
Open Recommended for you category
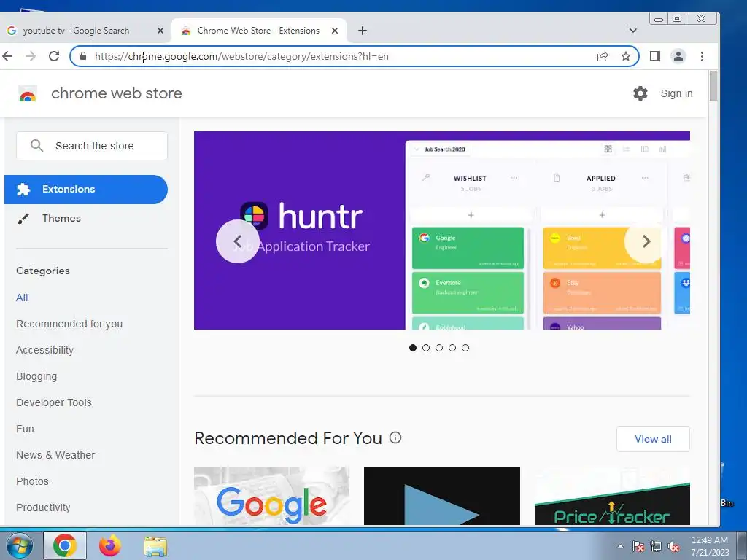69,324
